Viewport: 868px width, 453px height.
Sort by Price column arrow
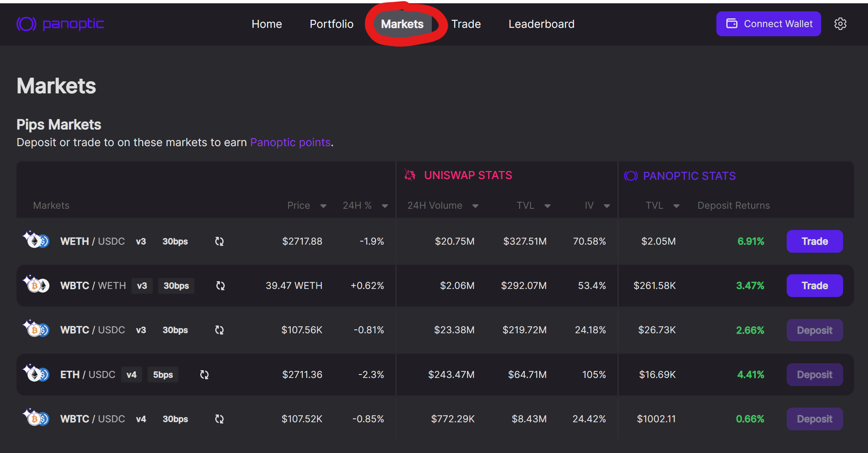point(323,206)
